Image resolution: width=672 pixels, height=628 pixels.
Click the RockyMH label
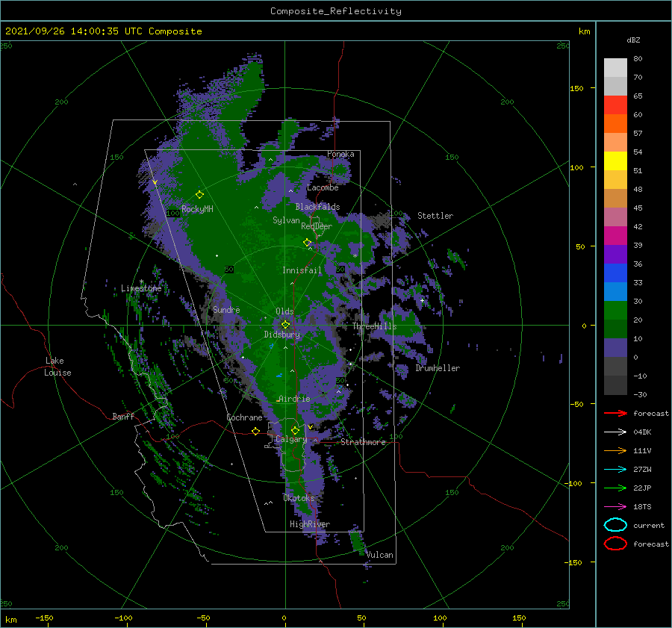coord(197,209)
